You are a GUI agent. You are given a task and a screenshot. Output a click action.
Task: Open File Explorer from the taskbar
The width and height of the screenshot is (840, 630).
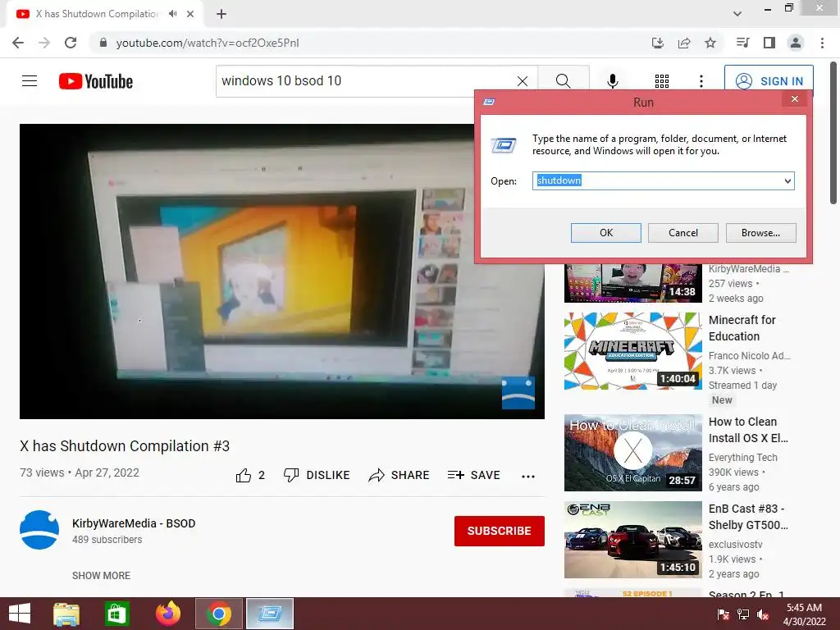[x=66, y=614]
